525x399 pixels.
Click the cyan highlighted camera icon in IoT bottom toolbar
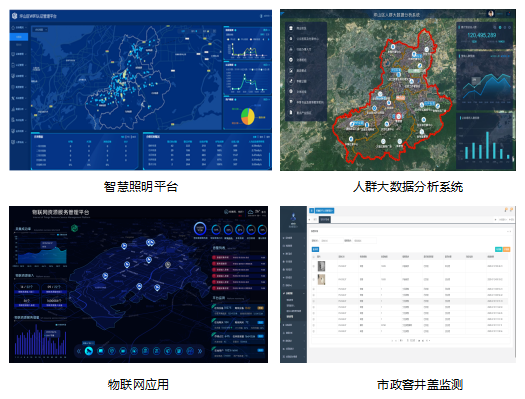pyautogui.click(x=89, y=351)
